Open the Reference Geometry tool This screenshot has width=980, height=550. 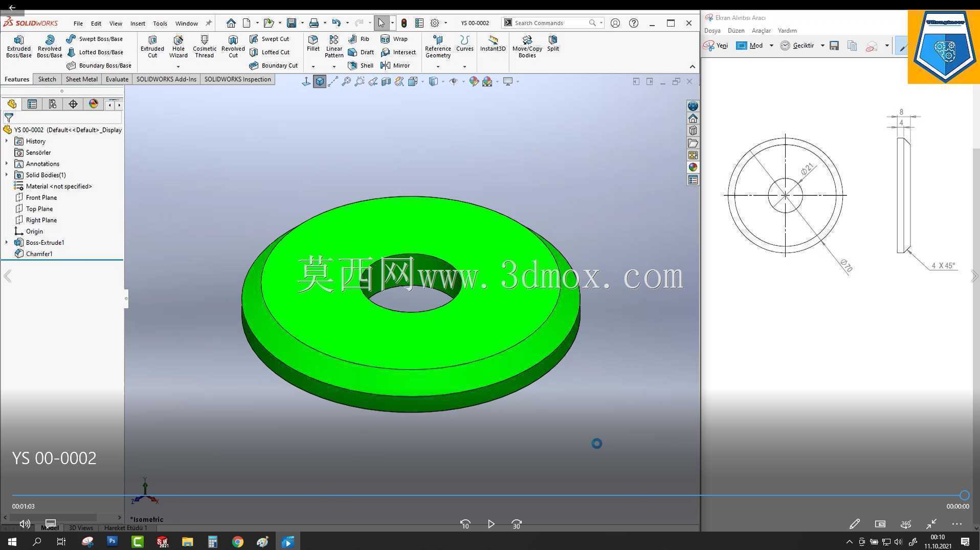pyautogui.click(x=438, y=47)
